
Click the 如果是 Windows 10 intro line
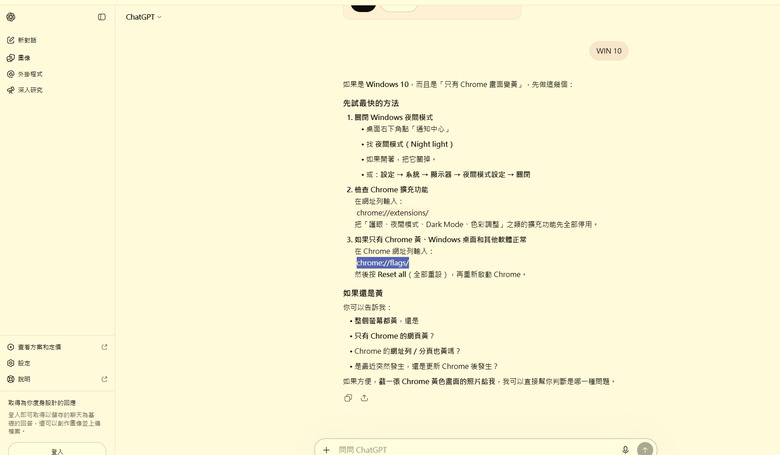coord(458,85)
